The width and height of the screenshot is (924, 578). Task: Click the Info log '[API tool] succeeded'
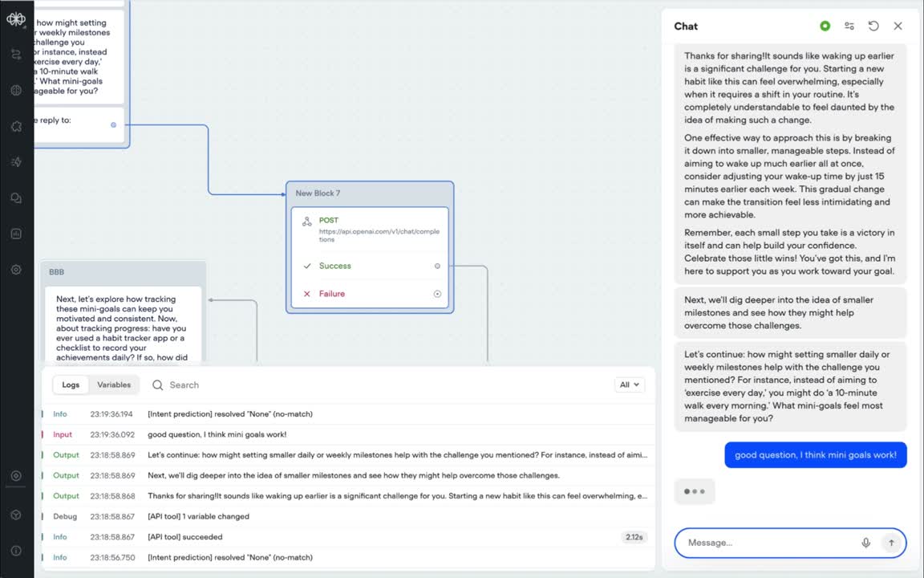coord(348,537)
